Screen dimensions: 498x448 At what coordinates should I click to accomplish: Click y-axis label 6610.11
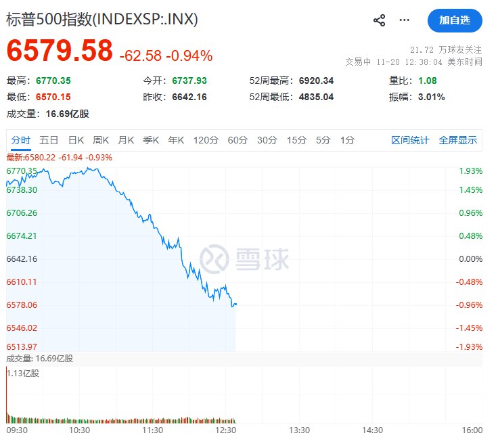pyautogui.click(x=22, y=282)
